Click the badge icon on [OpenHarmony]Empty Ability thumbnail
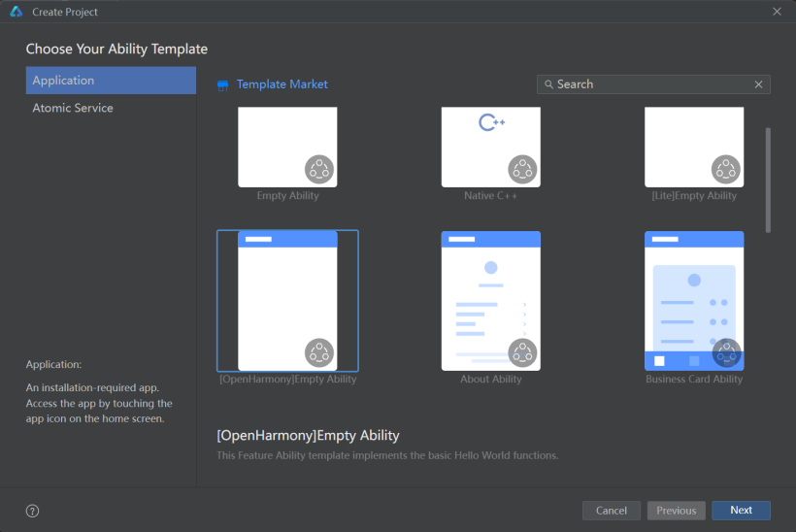796x532 pixels. [x=319, y=352]
